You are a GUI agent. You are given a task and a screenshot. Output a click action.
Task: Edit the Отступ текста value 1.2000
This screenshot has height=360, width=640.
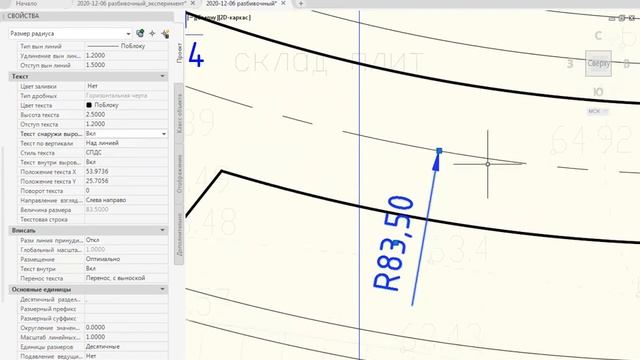[126, 124]
